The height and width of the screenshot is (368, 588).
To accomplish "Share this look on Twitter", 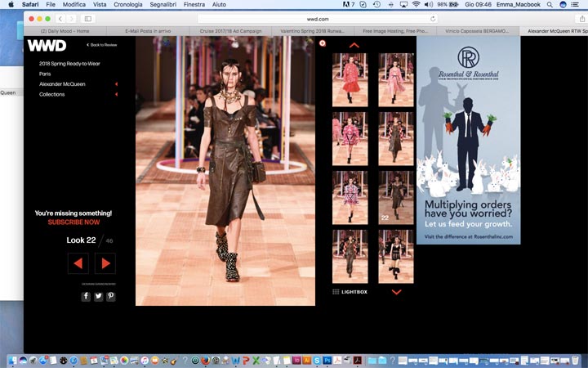I will coord(98,296).
